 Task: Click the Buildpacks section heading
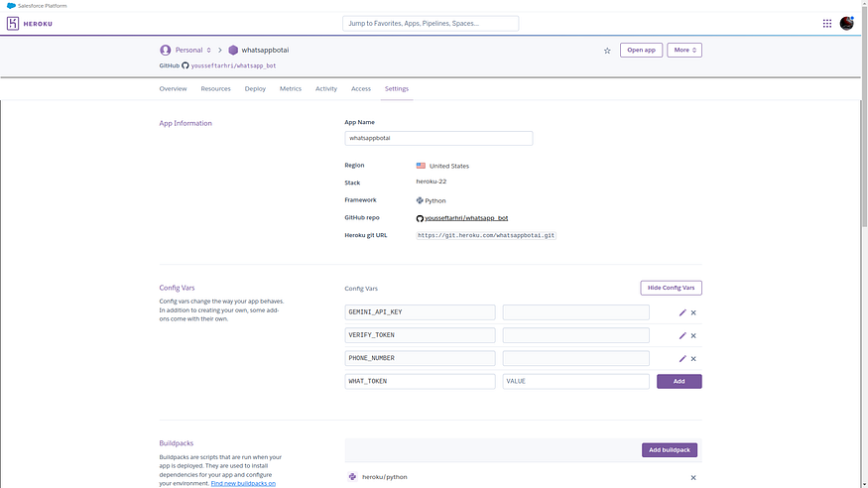tap(176, 443)
